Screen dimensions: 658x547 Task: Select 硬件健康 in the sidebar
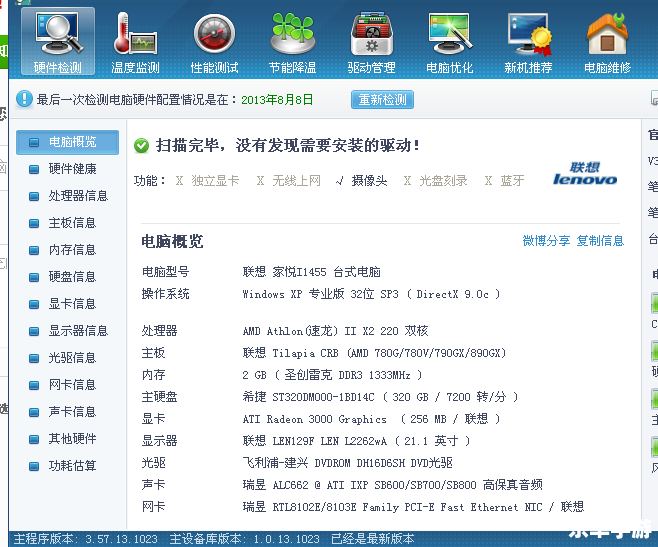click(x=71, y=169)
